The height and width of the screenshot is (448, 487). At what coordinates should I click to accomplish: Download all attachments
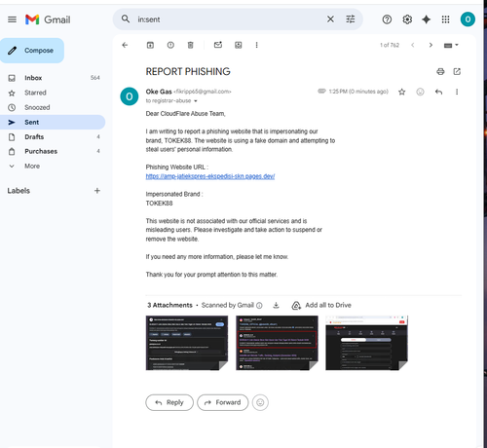[276, 305]
